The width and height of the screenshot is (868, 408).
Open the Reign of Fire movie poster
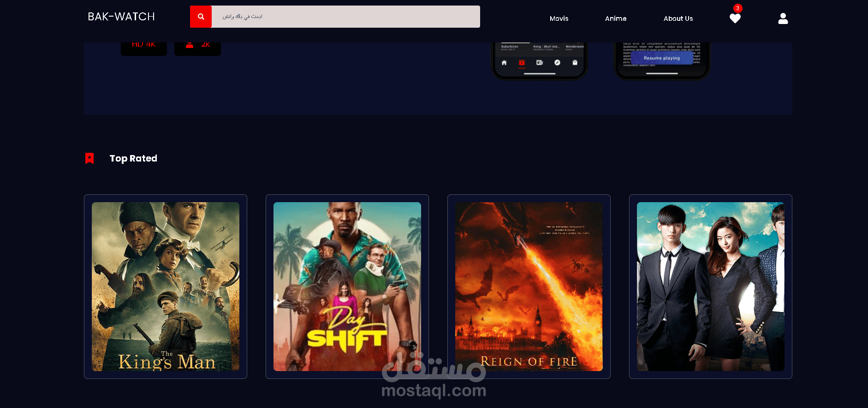(529, 287)
